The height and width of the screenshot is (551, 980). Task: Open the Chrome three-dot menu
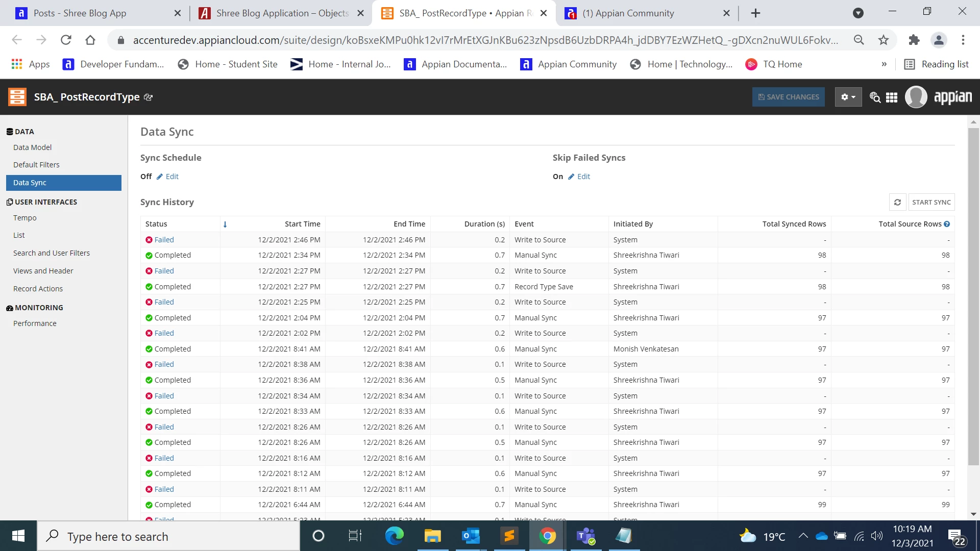click(963, 40)
